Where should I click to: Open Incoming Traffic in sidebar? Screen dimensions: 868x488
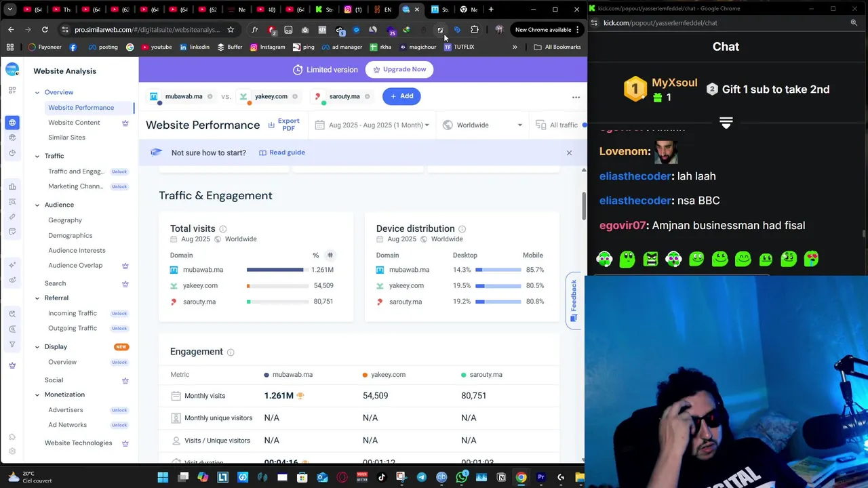pyautogui.click(x=73, y=314)
